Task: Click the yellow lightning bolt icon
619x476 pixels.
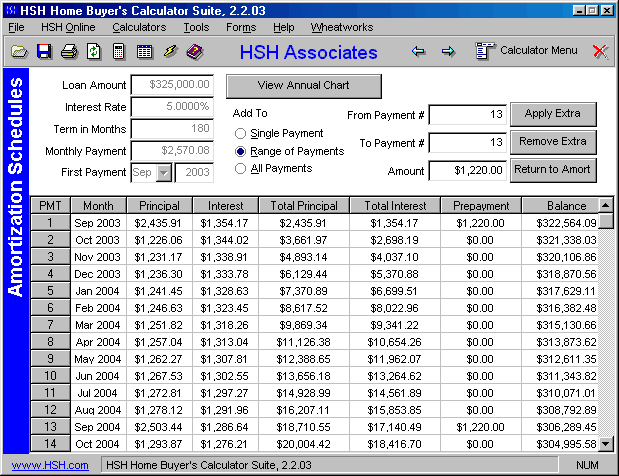Action: tap(170, 51)
